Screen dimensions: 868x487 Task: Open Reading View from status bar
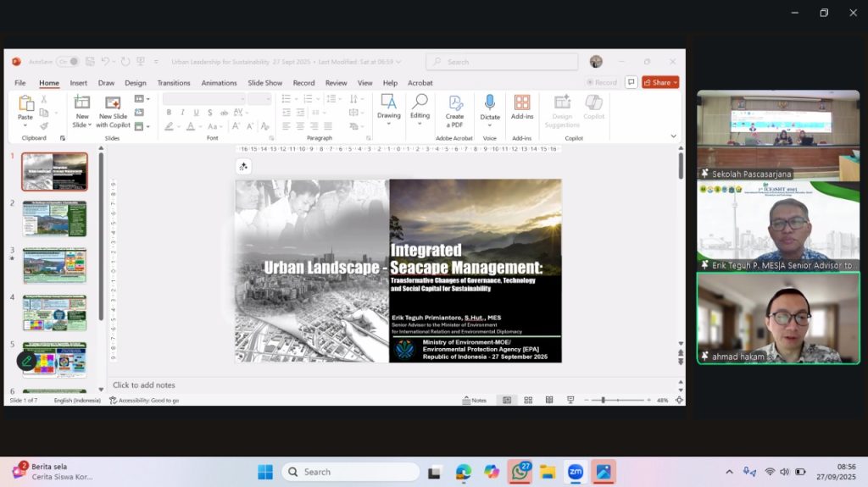[549, 400]
